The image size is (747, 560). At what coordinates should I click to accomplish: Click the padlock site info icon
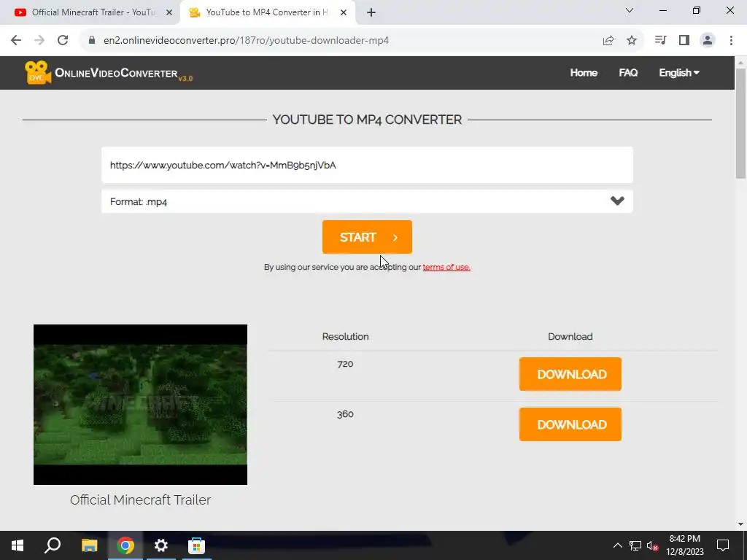coord(92,41)
